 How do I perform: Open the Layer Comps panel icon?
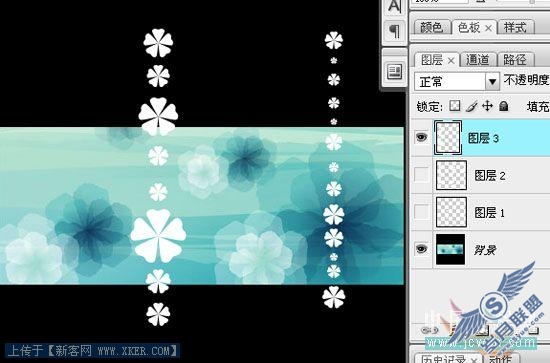[395, 72]
